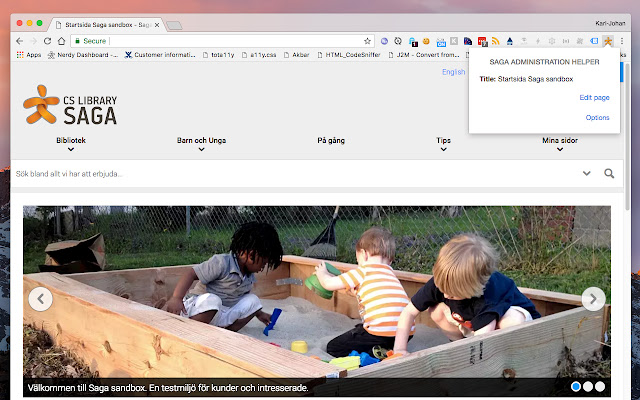Open the Tips navigation menu

(x=444, y=144)
